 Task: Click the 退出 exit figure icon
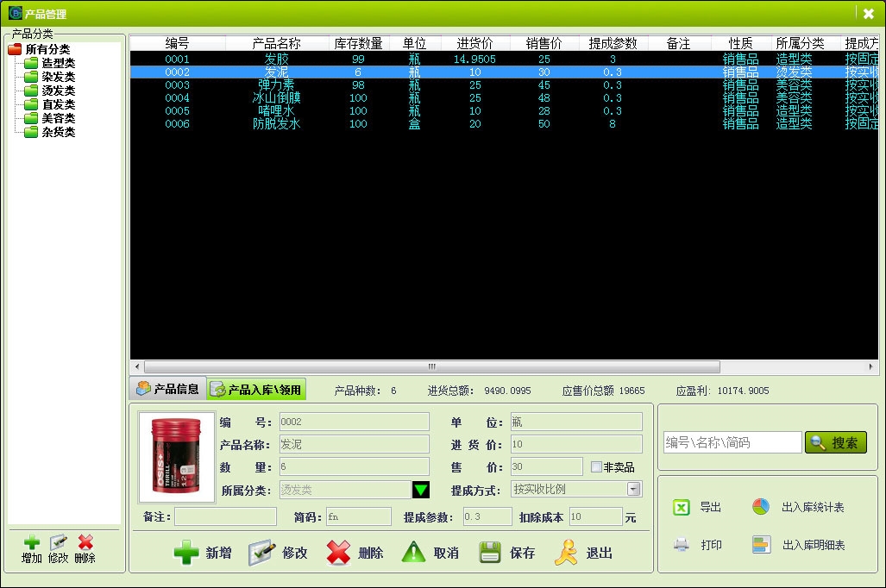click(x=566, y=553)
